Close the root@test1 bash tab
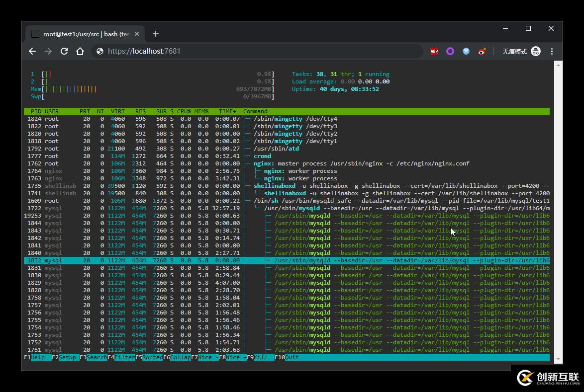 137,34
